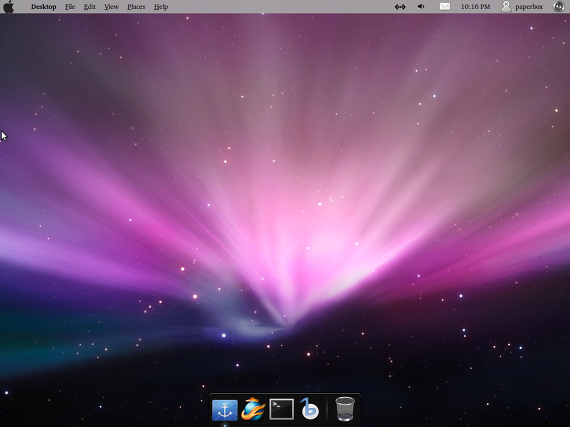570x427 pixels.
Task: Click the network connection arrows icon
Action: 400,7
